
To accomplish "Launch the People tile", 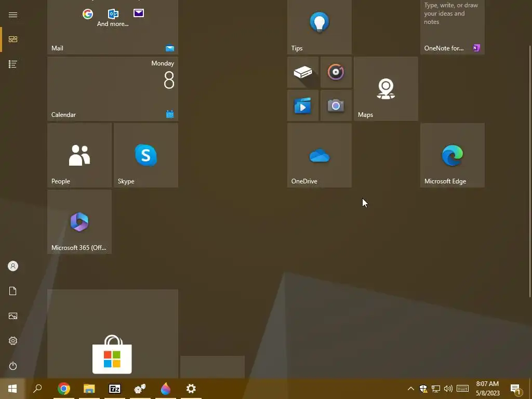I will [79, 155].
